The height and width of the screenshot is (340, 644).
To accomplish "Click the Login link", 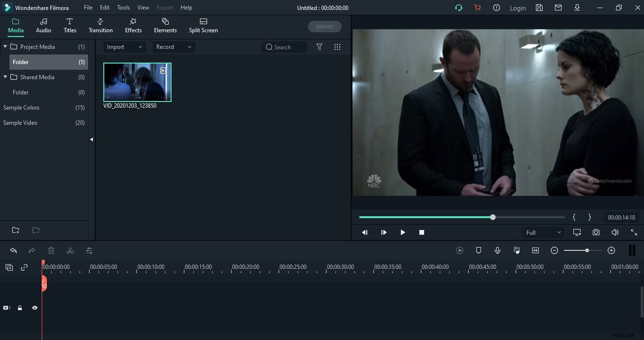I will [x=517, y=8].
